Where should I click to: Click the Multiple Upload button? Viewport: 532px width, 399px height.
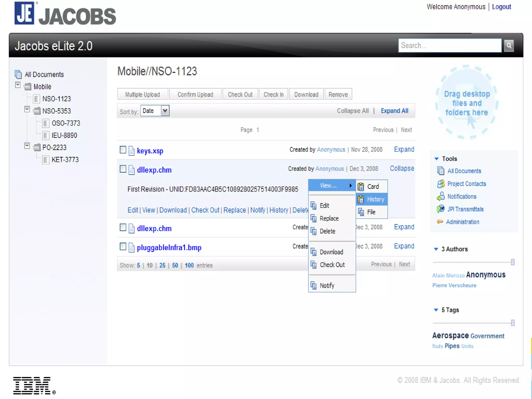[x=143, y=94]
